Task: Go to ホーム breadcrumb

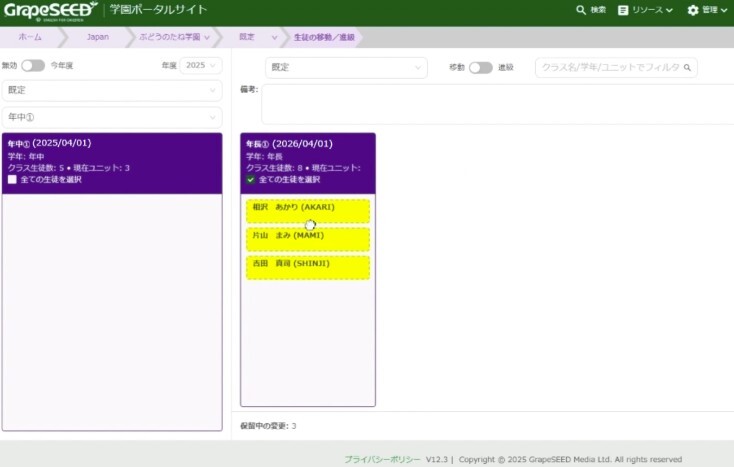Action: click(x=30, y=37)
